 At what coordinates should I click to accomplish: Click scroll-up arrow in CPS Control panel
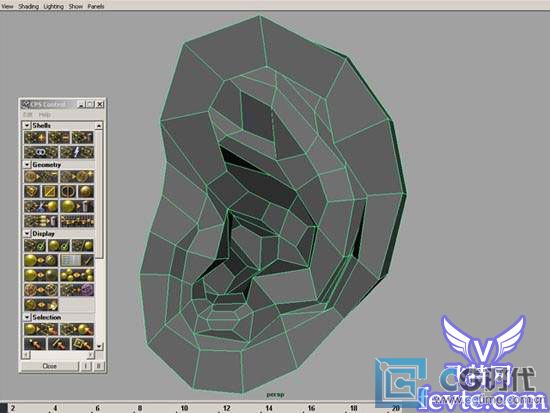tap(99, 126)
